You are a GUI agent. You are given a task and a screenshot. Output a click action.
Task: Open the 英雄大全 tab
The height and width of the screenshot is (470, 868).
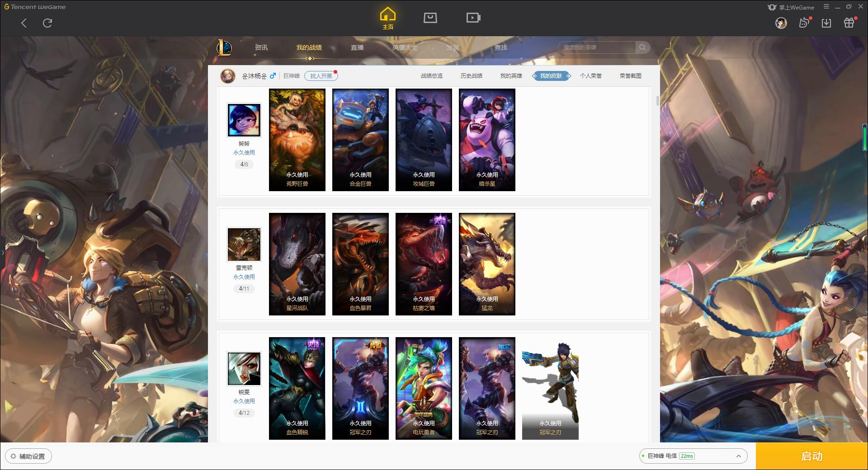click(x=405, y=47)
